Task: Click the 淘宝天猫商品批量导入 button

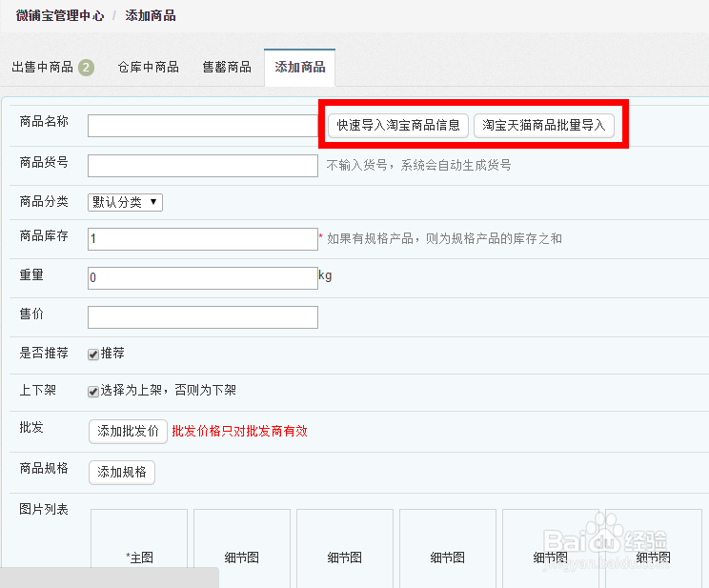Action: coord(544,125)
